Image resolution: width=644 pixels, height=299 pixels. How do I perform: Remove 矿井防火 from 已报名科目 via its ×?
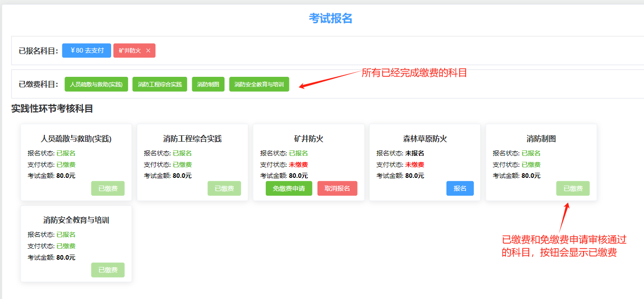click(148, 50)
